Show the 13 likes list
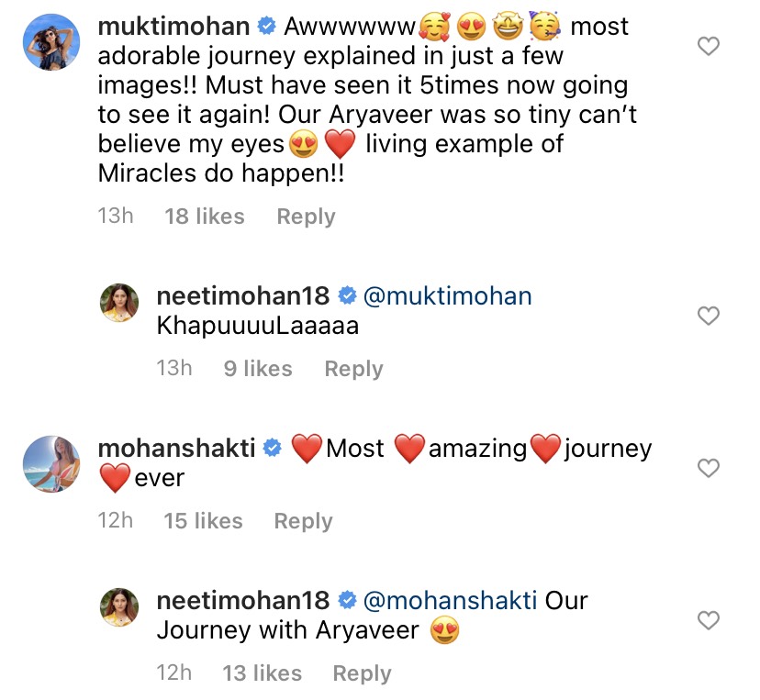Viewport: 760px width, 700px height. [x=262, y=673]
